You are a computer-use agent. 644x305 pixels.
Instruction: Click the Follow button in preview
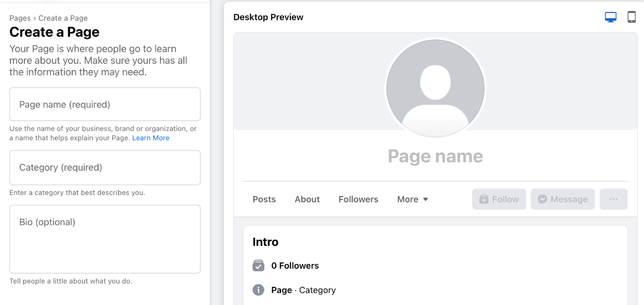(x=499, y=199)
